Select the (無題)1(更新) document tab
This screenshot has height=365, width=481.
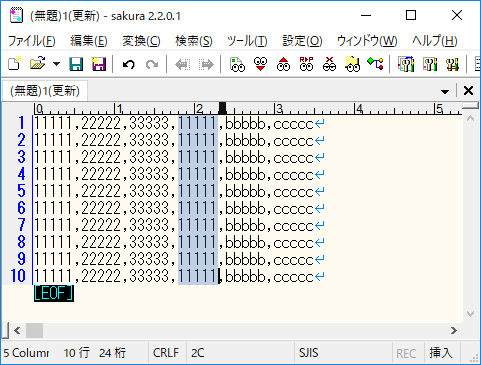click(45, 91)
